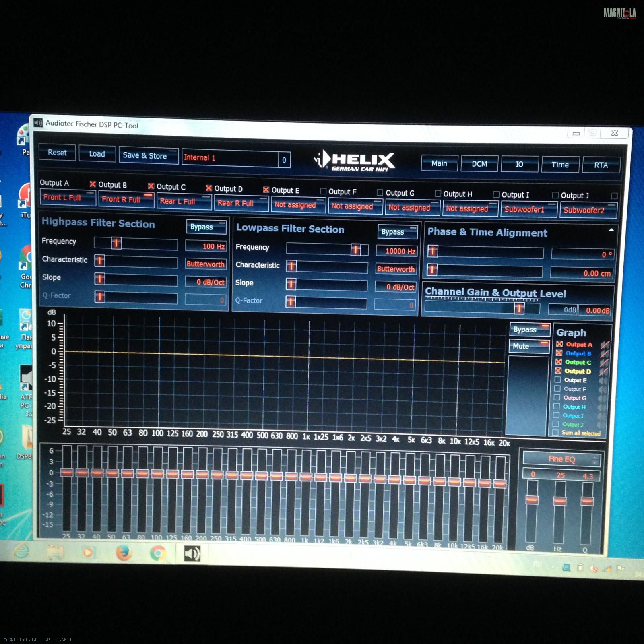Click the Reset button

57,153
